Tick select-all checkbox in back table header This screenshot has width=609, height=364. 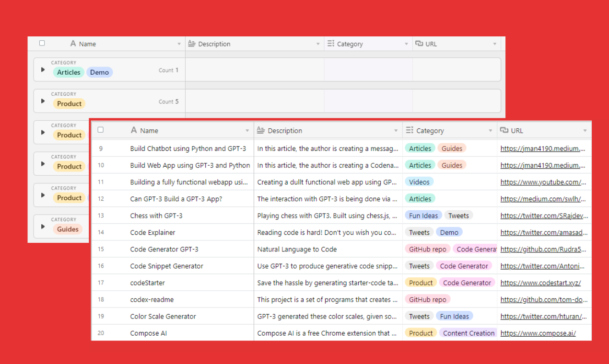point(42,43)
